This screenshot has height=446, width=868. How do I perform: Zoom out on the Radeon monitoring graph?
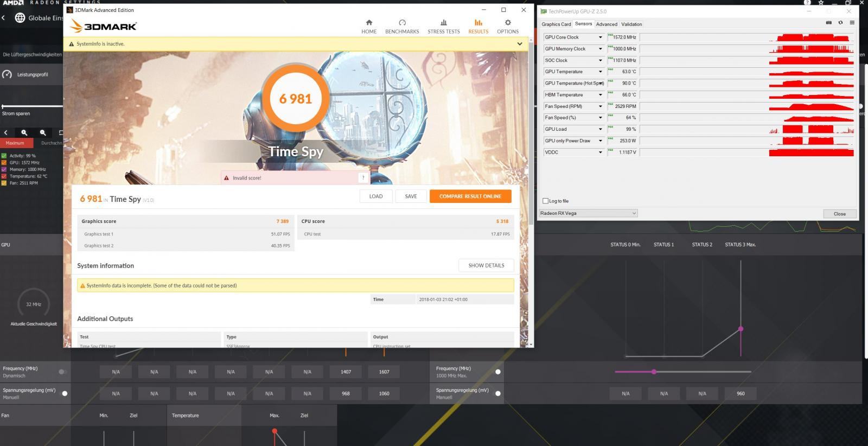tap(42, 132)
